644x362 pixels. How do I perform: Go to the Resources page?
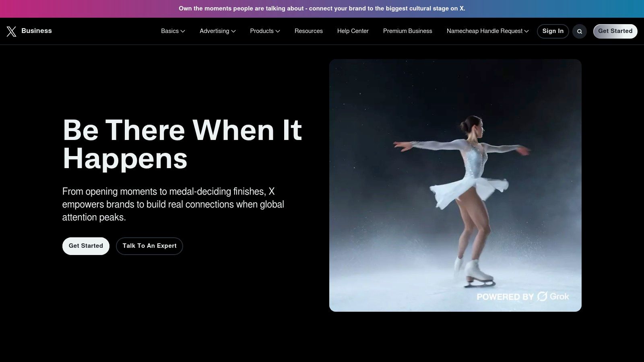click(308, 31)
